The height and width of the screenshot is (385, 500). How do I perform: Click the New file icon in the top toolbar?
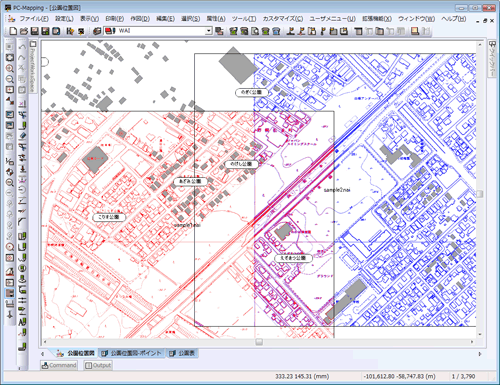tap(13, 31)
